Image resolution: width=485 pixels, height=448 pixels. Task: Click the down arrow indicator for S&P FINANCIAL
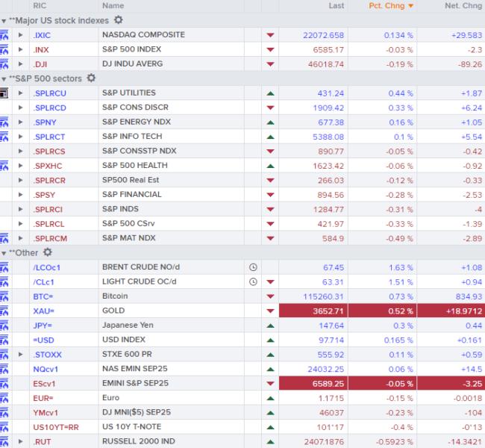(x=270, y=195)
